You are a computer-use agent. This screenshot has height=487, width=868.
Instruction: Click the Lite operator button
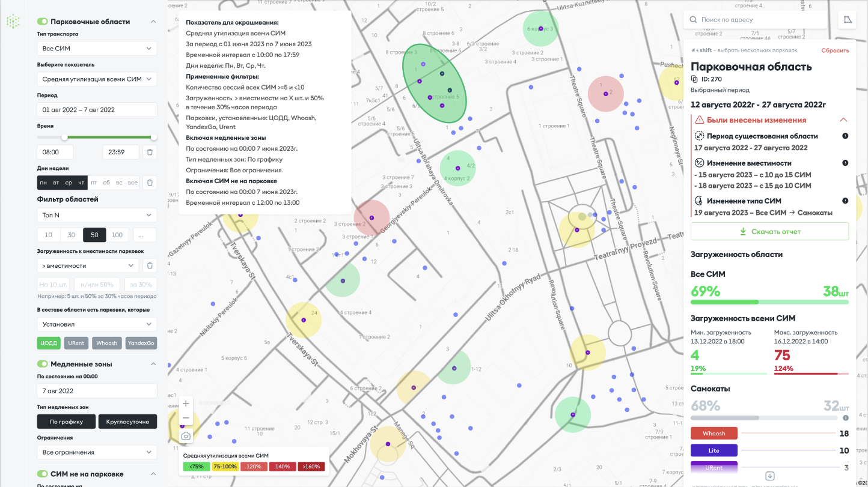coord(714,450)
